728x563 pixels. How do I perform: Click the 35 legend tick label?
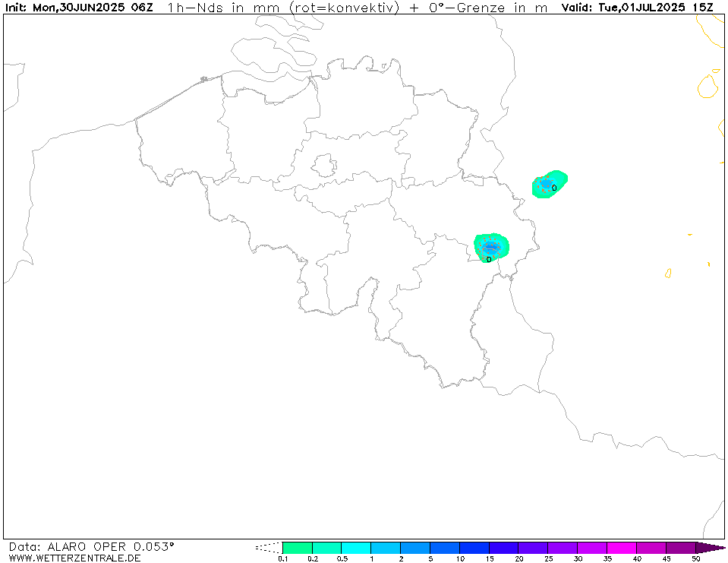607,558
